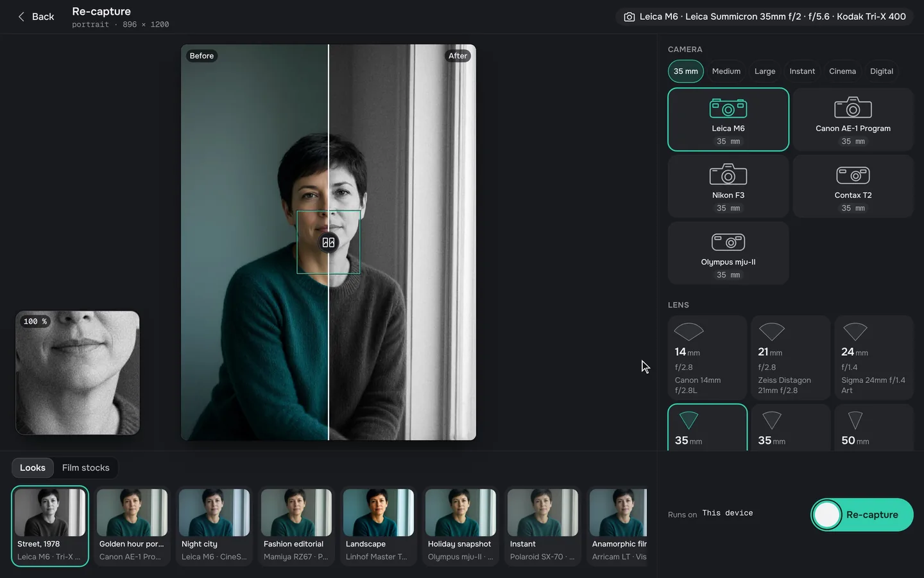Open the Film stocks tab
This screenshot has width=924, height=578.
tap(86, 468)
